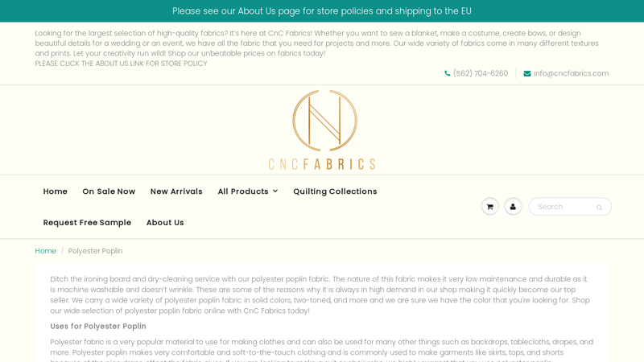Open the On Sale Now menu item
The width and height of the screenshot is (644, 362).
click(x=109, y=191)
